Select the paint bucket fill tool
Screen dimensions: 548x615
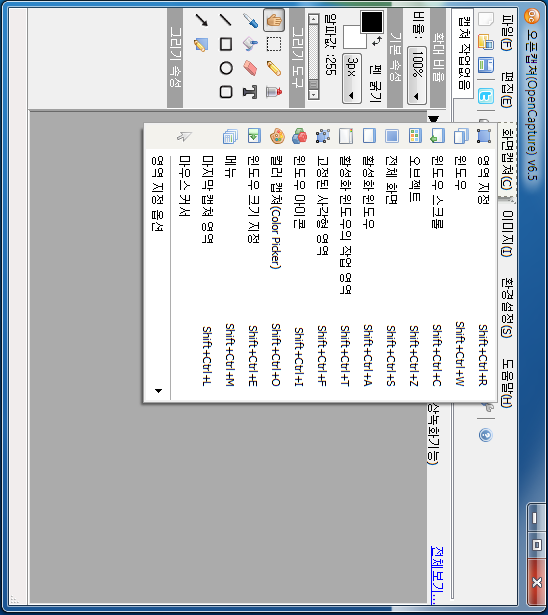tap(250, 44)
